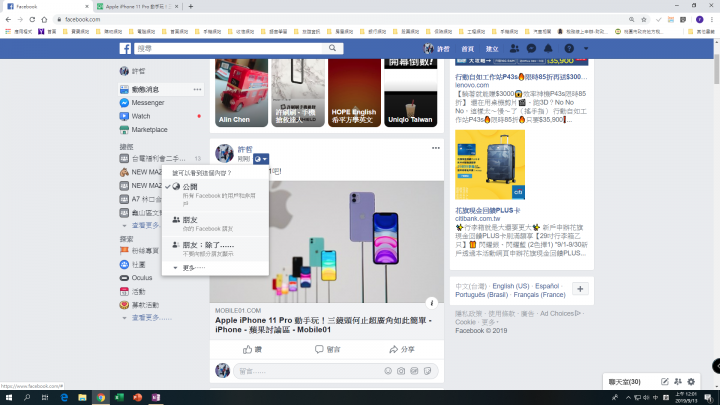Add a sticker to the comment
The image size is (720, 405).
(x=428, y=371)
